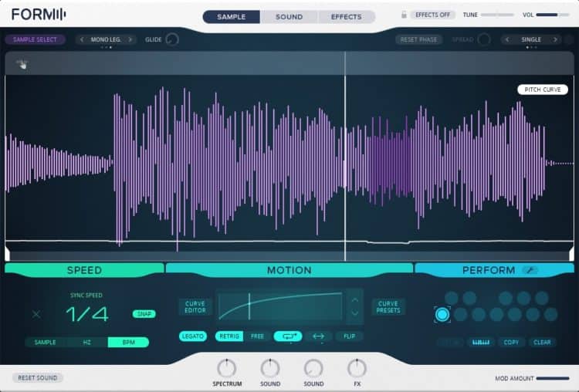Select the ping-pong double-arrow icon
The width and height of the screenshot is (579, 392).
click(x=318, y=336)
